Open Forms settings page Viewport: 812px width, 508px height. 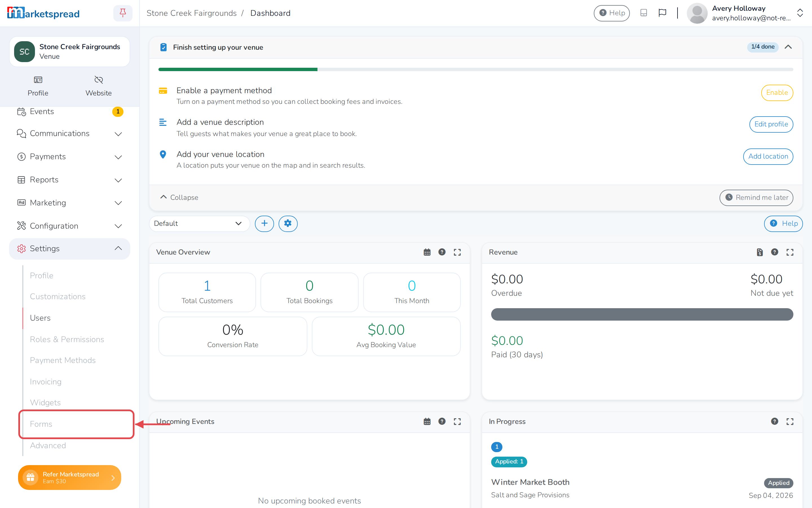41,424
